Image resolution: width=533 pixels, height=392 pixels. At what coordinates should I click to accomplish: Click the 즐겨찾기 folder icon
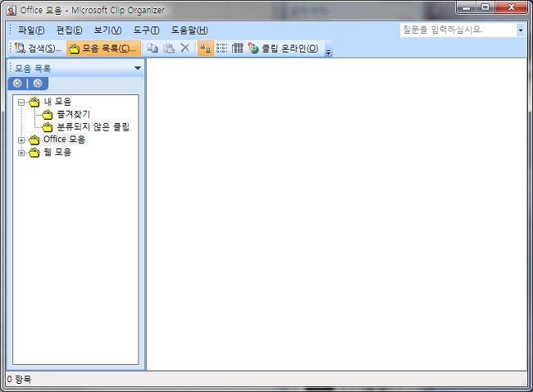tap(48, 115)
